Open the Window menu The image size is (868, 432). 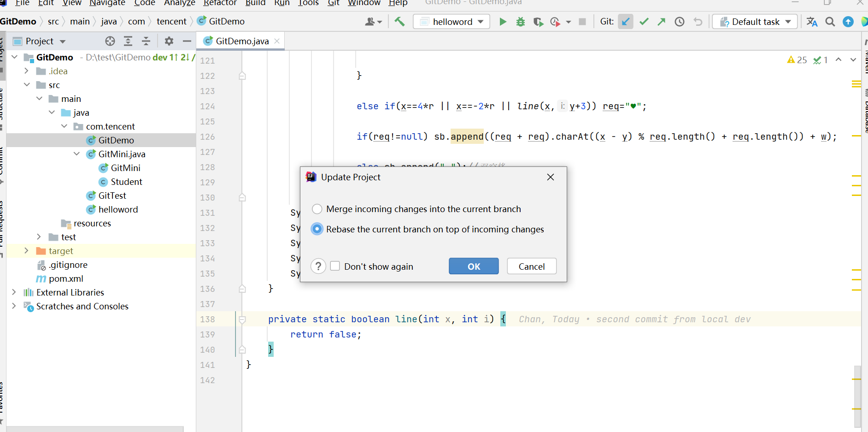364,3
